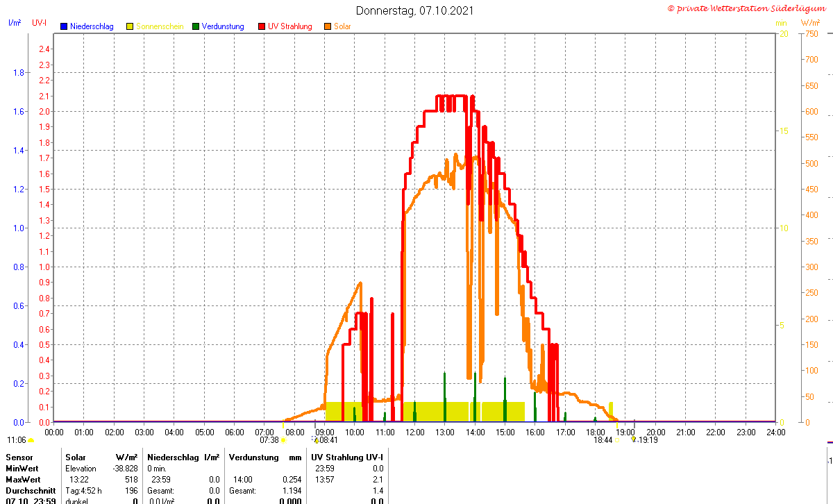Select the MaxWert row label
This screenshot has height=504, width=833.
tap(24, 480)
